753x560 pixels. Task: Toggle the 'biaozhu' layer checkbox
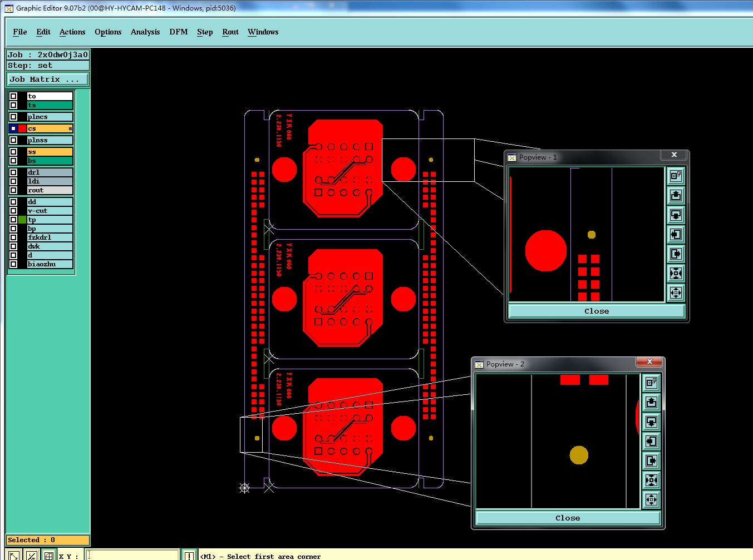coord(13,264)
